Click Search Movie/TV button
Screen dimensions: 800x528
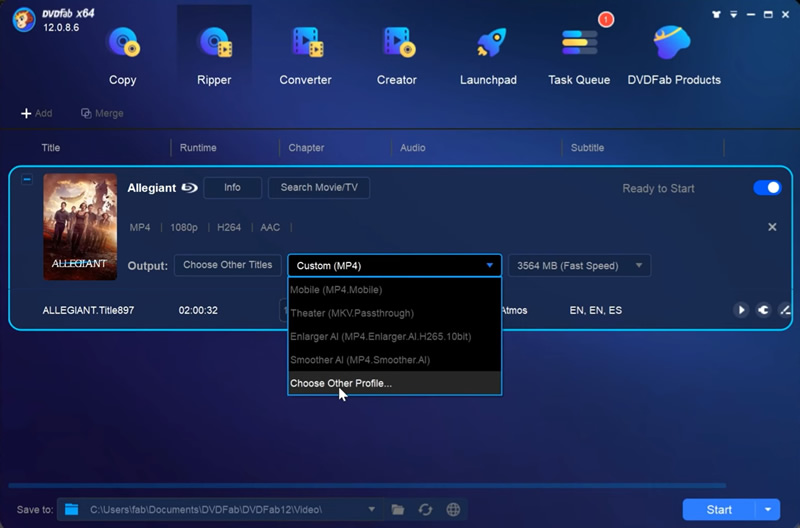click(x=319, y=188)
